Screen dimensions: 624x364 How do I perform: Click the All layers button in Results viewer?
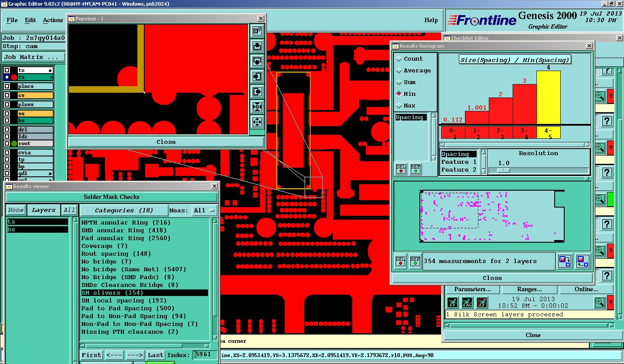[69, 210]
